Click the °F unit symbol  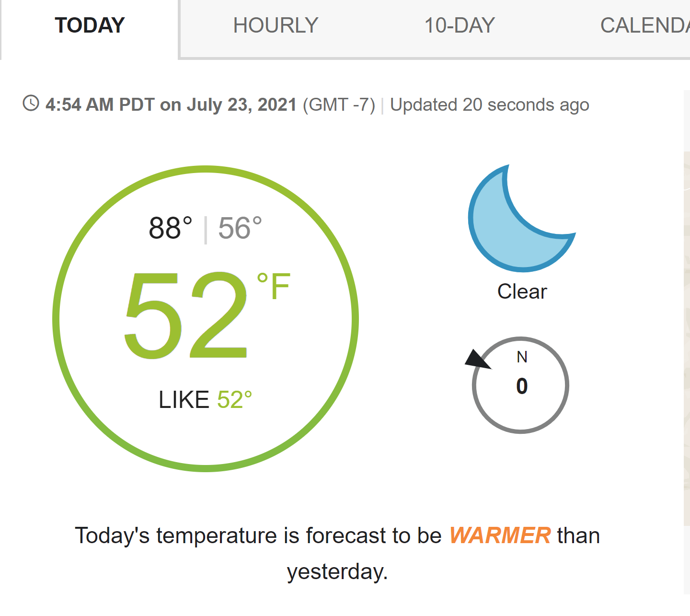(x=274, y=287)
